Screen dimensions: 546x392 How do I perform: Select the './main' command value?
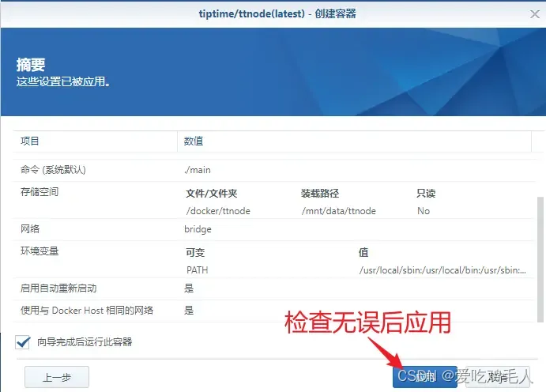tap(198, 170)
